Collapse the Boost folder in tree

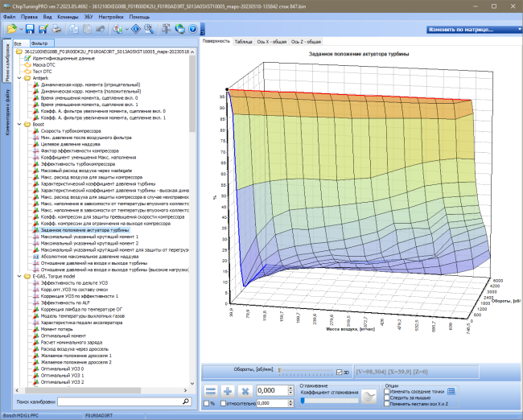pyautogui.click(x=19, y=125)
